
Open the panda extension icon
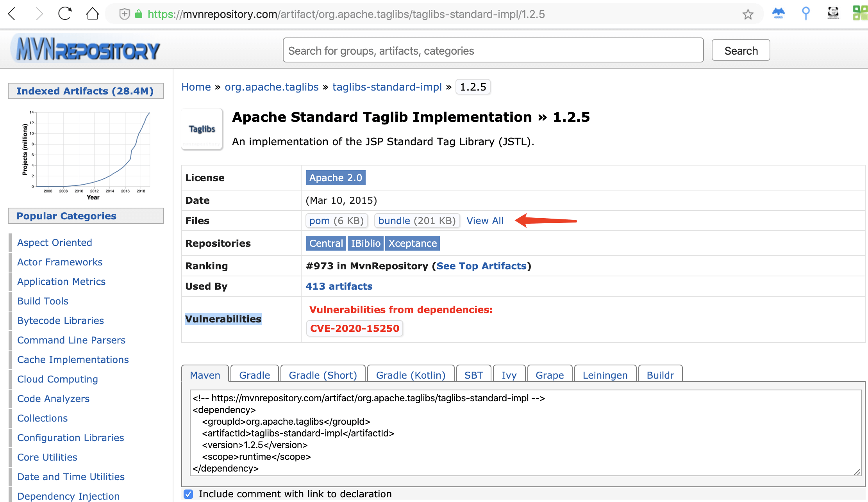(833, 13)
